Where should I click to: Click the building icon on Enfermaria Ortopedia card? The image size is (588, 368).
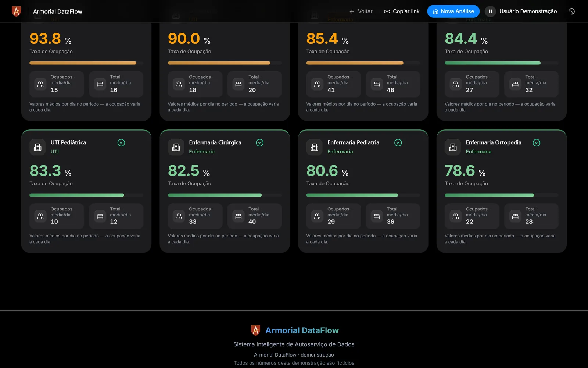pyautogui.click(x=453, y=147)
